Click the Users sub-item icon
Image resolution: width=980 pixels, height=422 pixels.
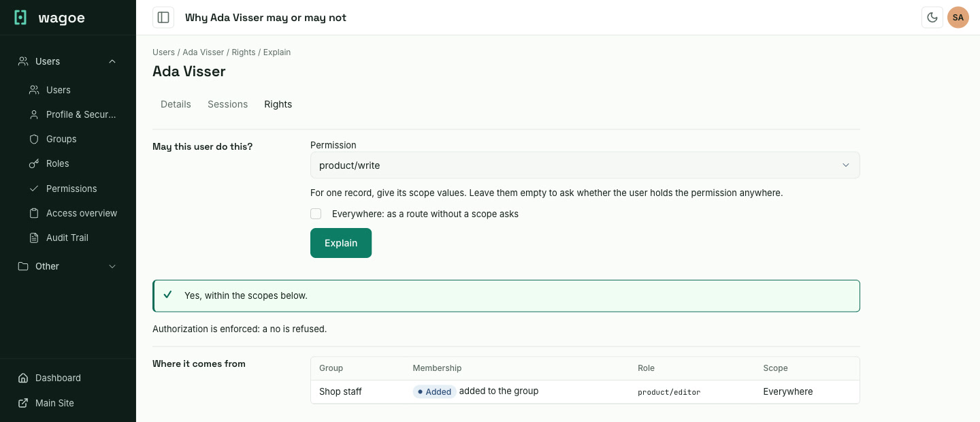(34, 90)
